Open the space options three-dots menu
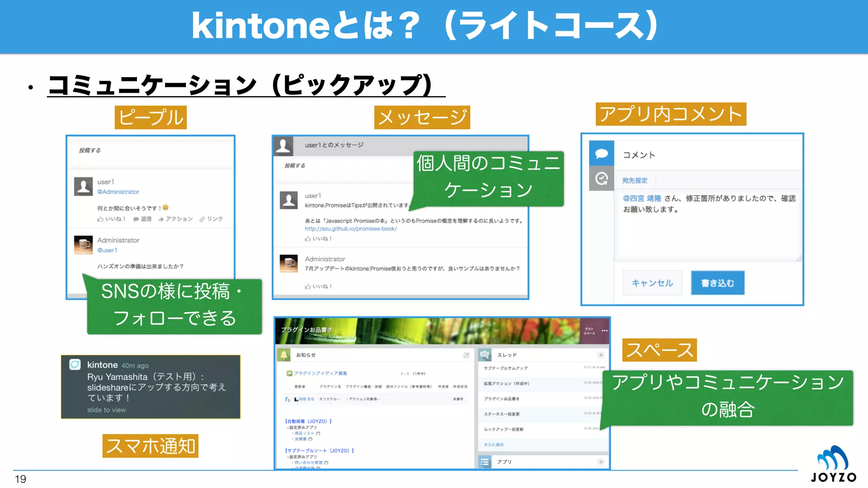Viewport: 868px width, 488px height. tap(604, 330)
